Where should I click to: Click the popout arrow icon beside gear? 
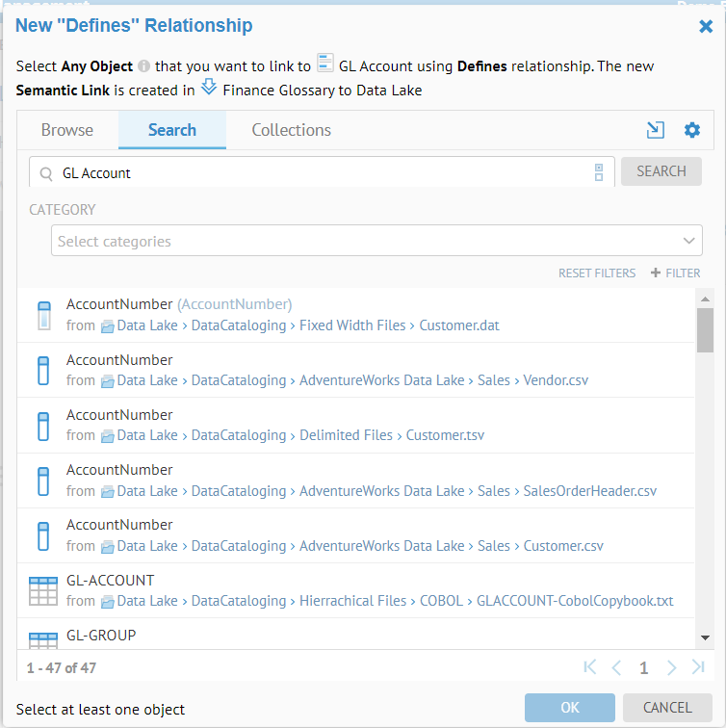656,130
